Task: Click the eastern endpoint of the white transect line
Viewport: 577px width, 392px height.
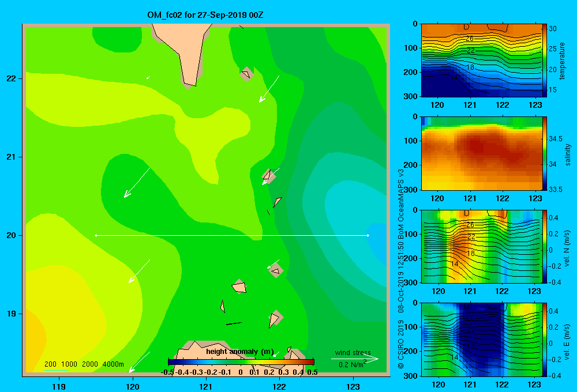Action: tap(368, 235)
